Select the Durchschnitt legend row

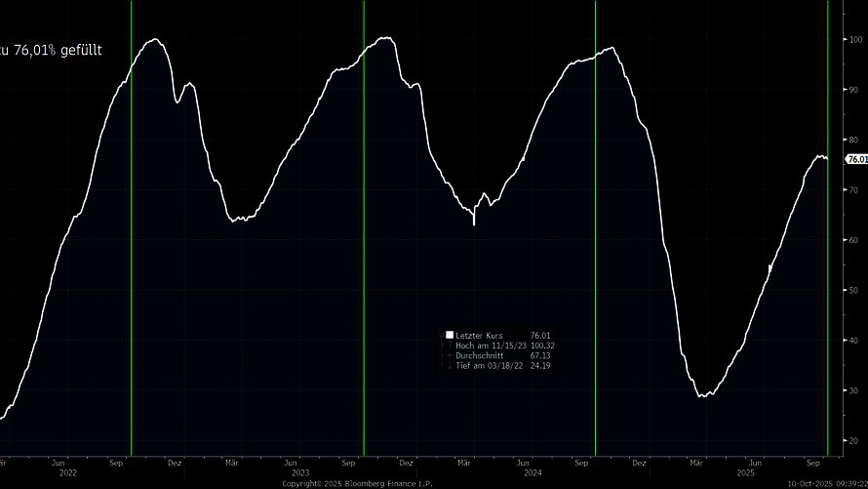[480, 356]
